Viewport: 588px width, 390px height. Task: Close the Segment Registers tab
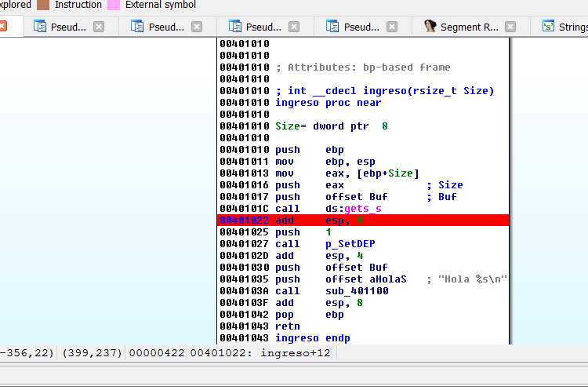pos(512,27)
